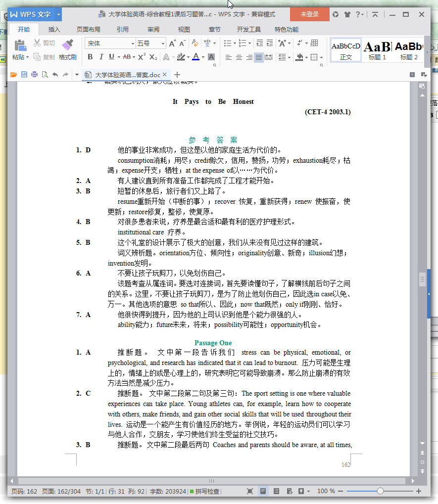This screenshot has width=438, height=504.
Task: Click the Cut (剪切) scissors button
Action: click(x=45, y=43)
